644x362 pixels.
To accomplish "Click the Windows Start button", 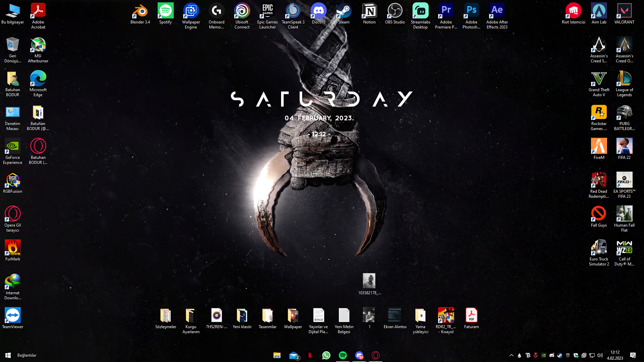I will pyautogui.click(x=8, y=355).
